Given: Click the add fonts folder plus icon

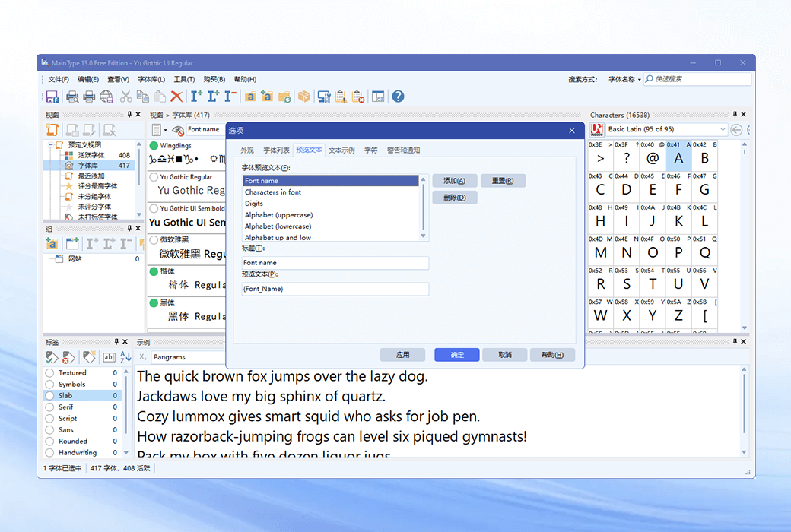Looking at the screenshot, I should 267,97.
